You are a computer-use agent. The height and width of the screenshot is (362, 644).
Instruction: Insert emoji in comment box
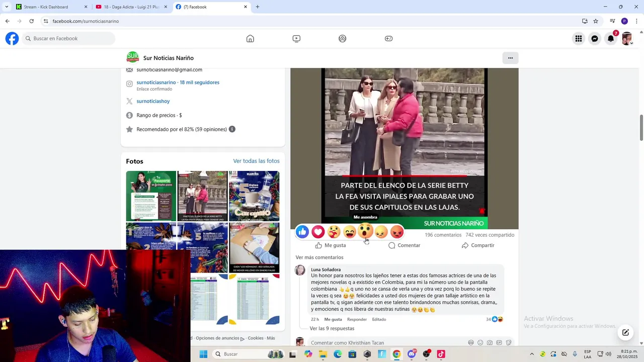tap(480, 342)
